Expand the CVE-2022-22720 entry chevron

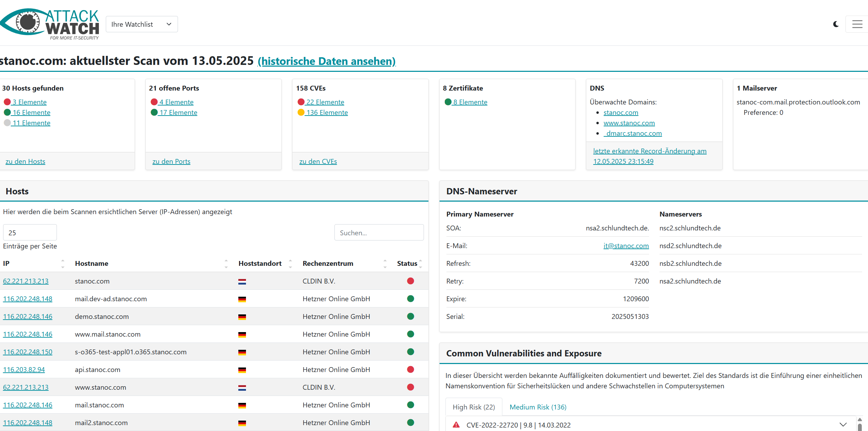[843, 424]
